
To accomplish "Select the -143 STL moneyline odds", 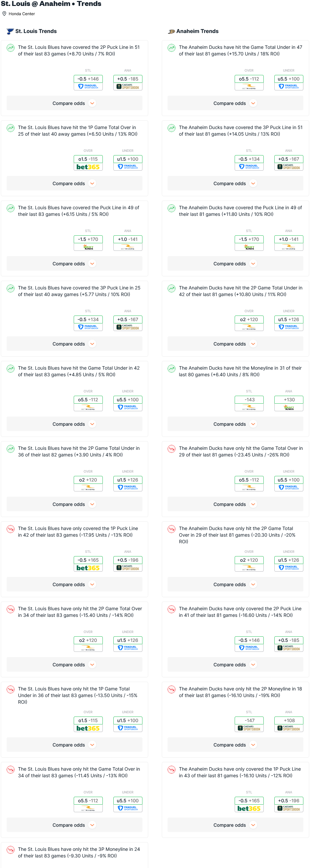I will 249,400.
